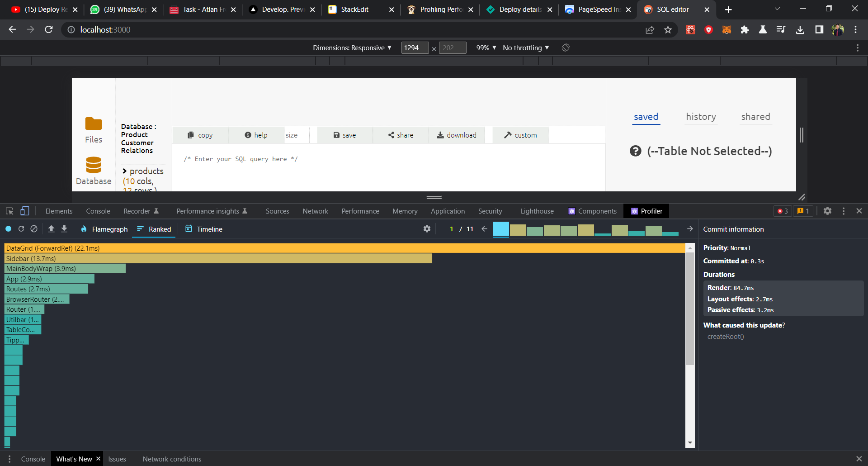The height and width of the screenshot is (466, 868).
Task: Select the first commit bar in chart
Action: pyautogui.click(x=500, y=229)
